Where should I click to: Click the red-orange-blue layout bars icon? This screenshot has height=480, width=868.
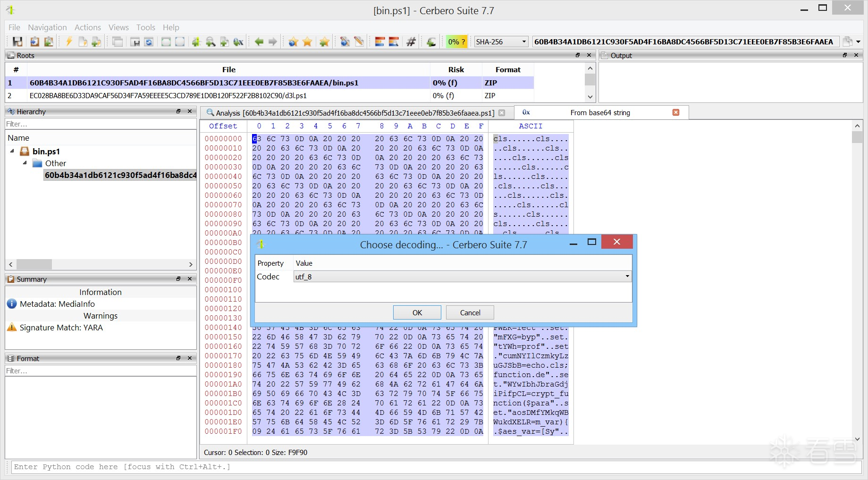(x=380, y=42)
